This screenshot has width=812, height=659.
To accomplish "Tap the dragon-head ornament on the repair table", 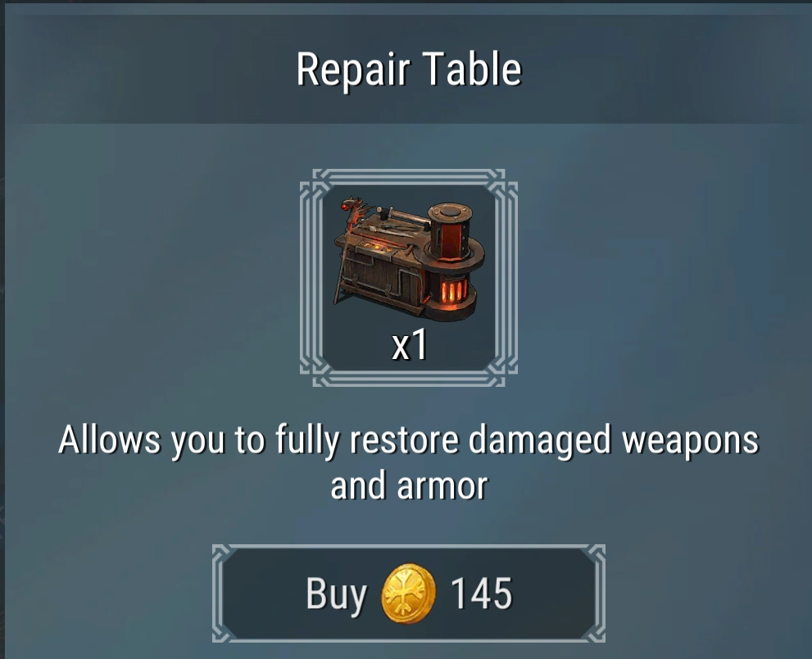I will [352, 208].
